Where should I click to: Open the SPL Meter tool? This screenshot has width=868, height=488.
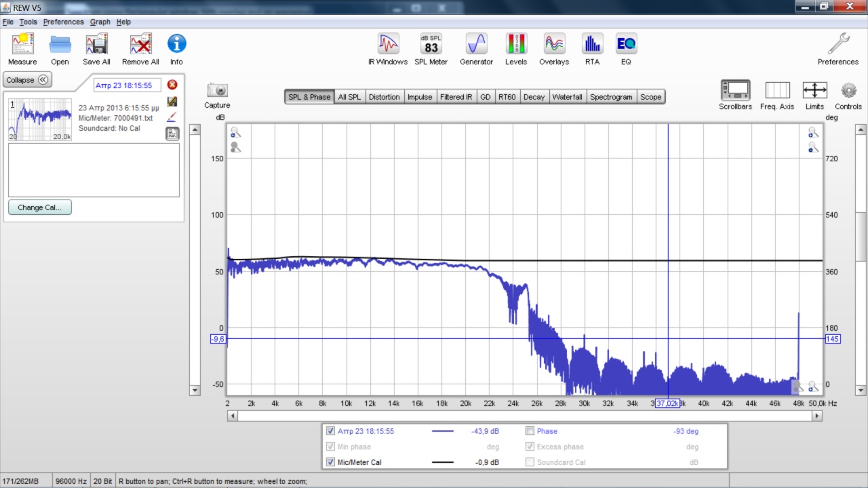(431, 45)
